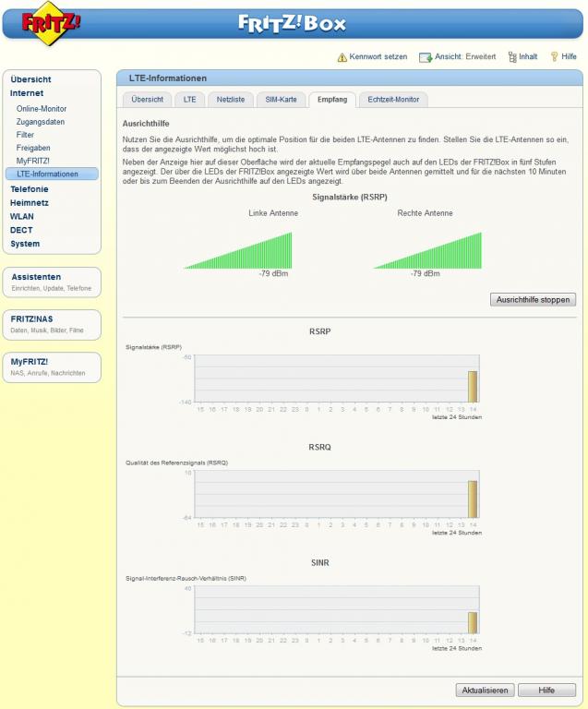Open Filter in the sidebar

pyautogui.click(x=25, y=135)
